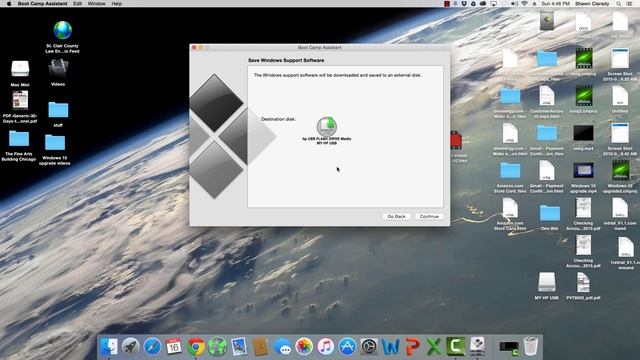Click the Continue button in Boot Camp Assistant
This screenshot has width=640, height=360.
click(429, 216)
